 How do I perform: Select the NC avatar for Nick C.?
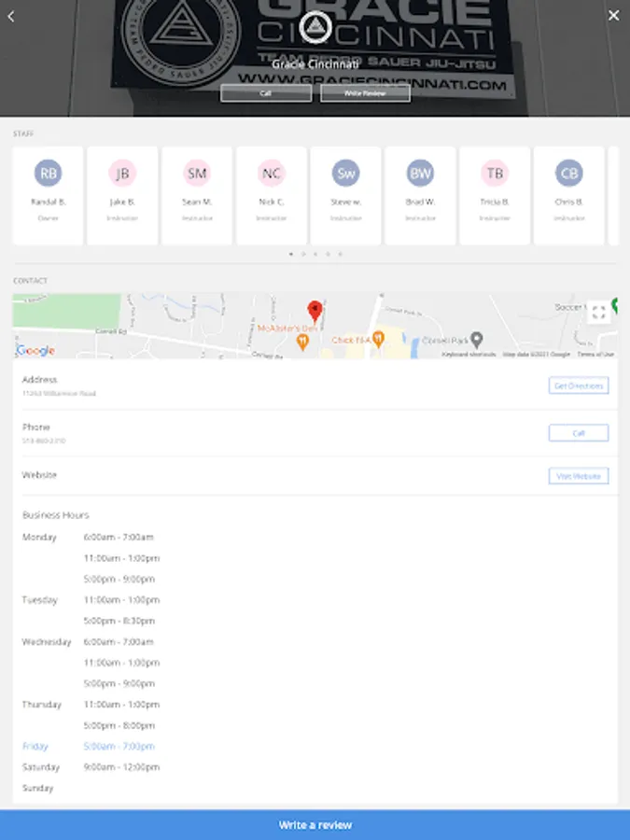(x=271, y=173)
